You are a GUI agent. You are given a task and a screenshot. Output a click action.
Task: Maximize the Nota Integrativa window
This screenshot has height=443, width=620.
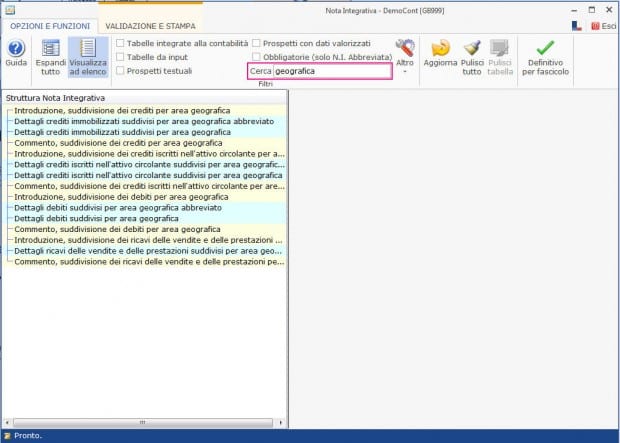[592, 10]
